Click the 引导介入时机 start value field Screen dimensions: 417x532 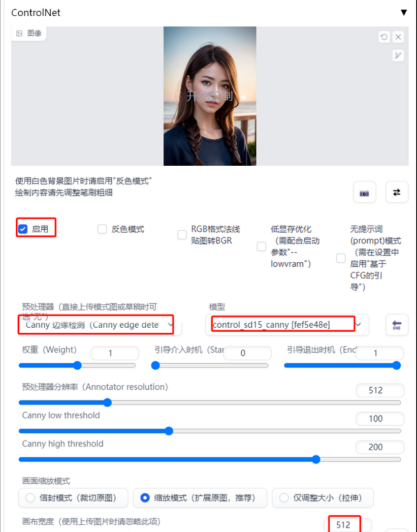(x=247, y=353)
